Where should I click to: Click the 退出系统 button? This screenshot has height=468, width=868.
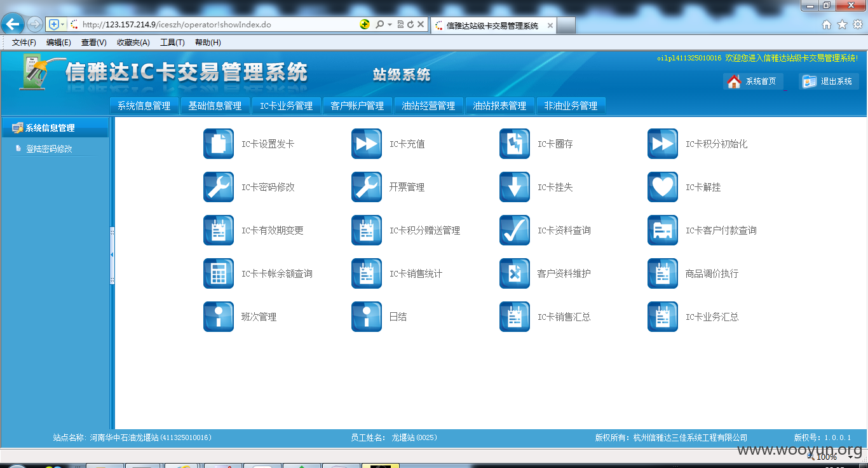coord(829,81)
